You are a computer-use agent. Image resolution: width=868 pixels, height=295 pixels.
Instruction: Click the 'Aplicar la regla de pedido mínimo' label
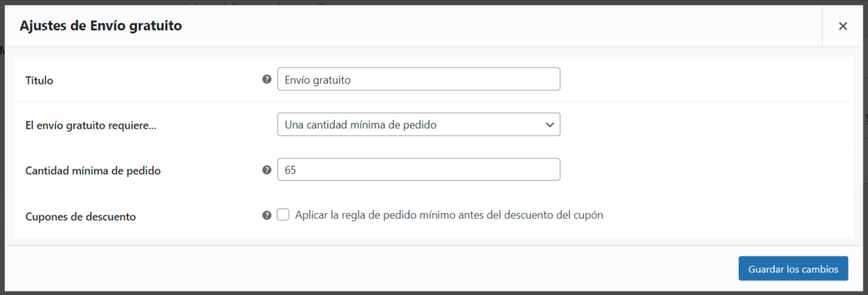point(449,215)
